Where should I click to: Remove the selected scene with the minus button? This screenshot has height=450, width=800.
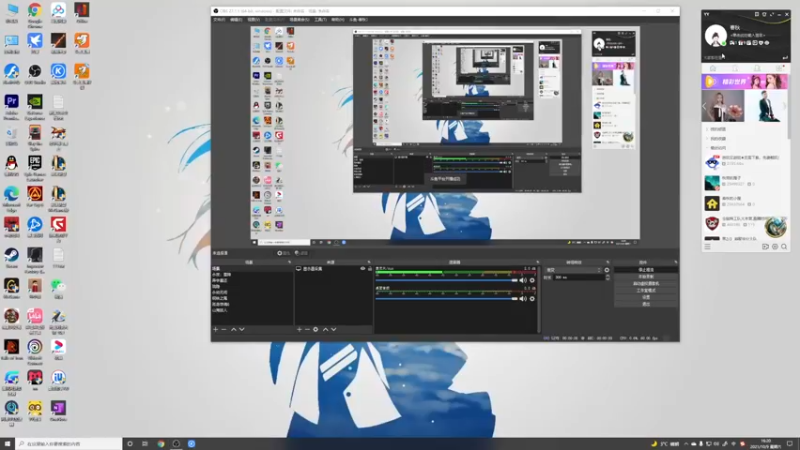[x=224, y=330]
